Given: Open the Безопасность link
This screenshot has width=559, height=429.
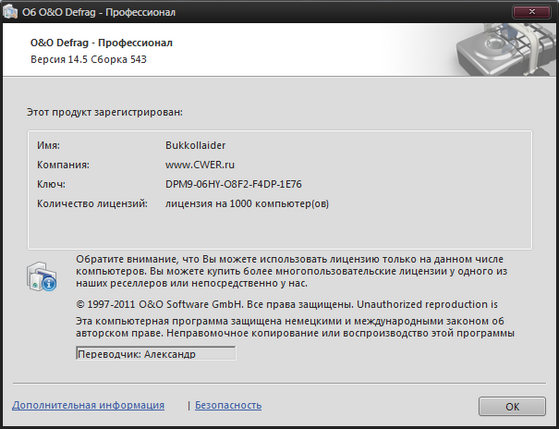Looking at the screenshot, I should click(x=228, y=405).
